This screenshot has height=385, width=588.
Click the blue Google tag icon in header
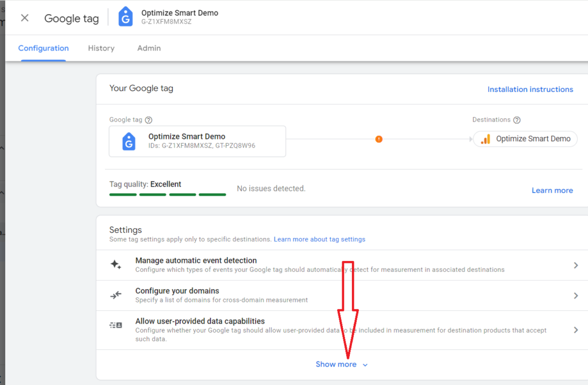pyautogui.click(x=126, y=17)
